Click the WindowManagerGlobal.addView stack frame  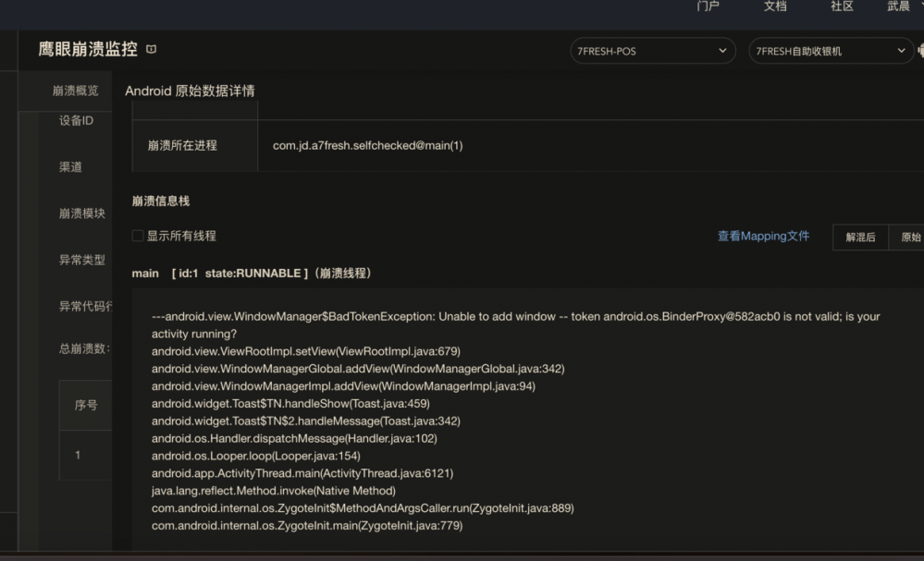[x=358, y=369]
